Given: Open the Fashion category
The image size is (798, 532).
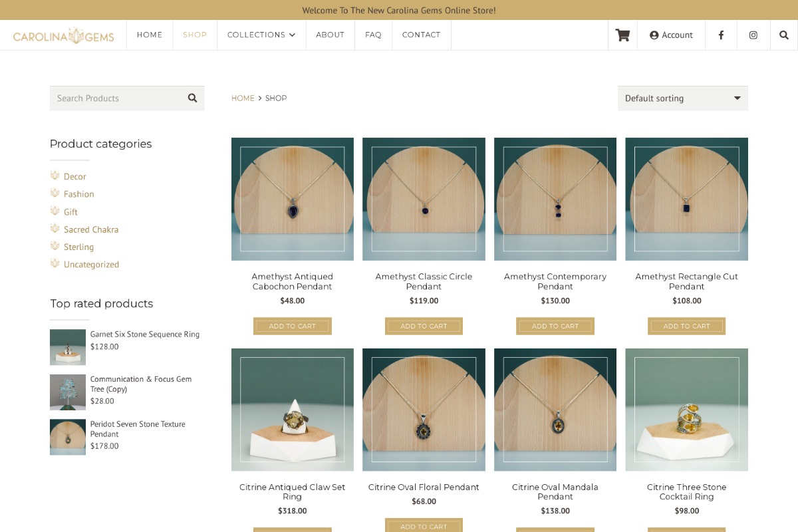Looking at the screenshot, I should [x=79, y=194].
